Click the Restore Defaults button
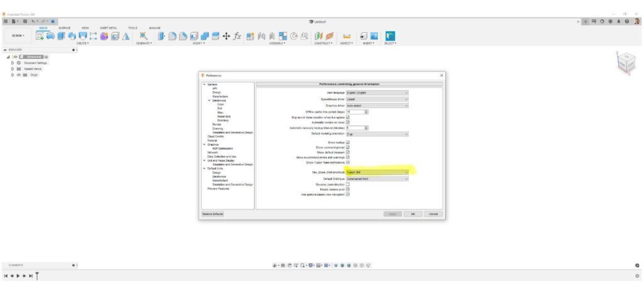 213,214
